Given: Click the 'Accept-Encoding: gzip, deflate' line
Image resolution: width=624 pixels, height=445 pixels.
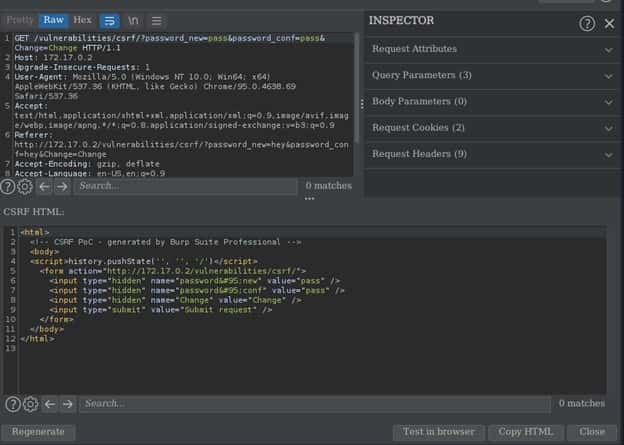Looking at the screenshot, I should coord(87,164).
